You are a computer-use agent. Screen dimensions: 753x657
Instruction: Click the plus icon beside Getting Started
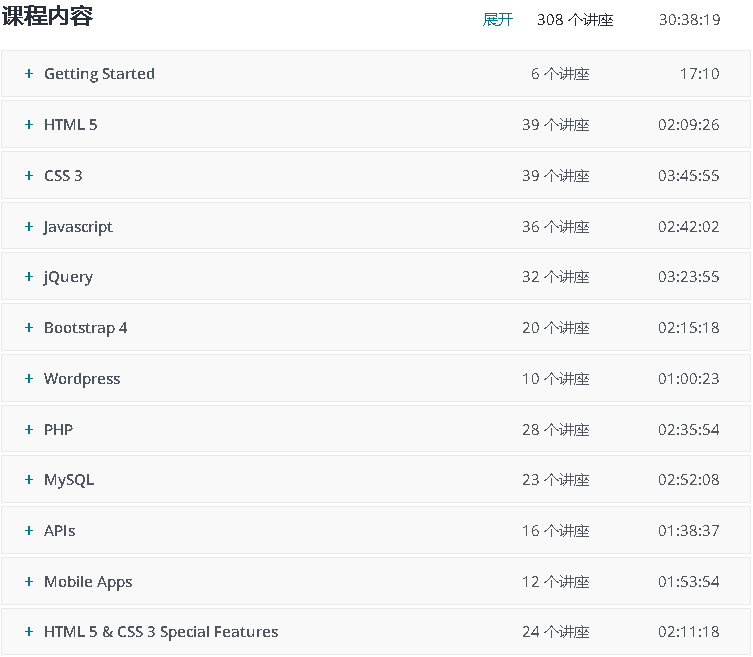(x=29, y=74)
